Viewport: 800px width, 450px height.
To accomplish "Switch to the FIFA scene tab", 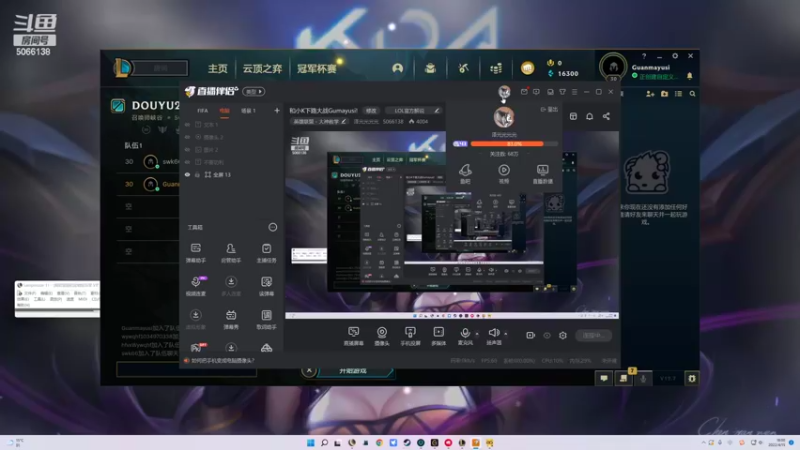I will point(203,111).
